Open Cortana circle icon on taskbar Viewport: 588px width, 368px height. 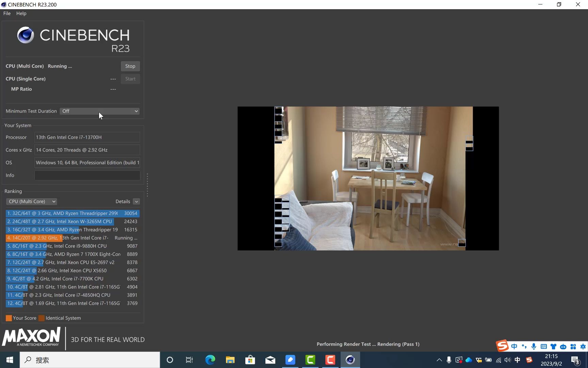[170, 360]
